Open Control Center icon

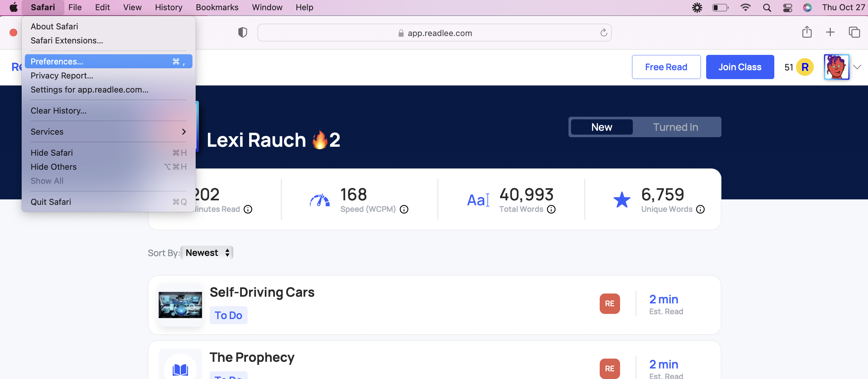(787, 7)
